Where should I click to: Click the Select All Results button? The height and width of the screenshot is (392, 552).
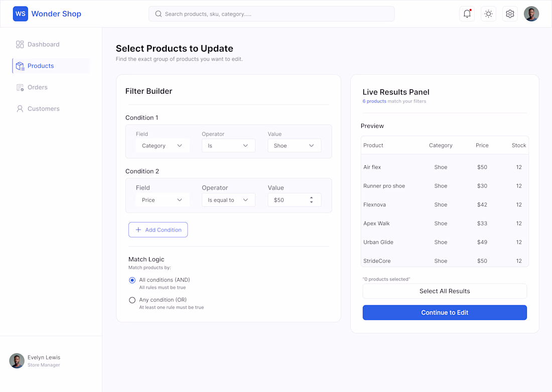click(445, 291)
